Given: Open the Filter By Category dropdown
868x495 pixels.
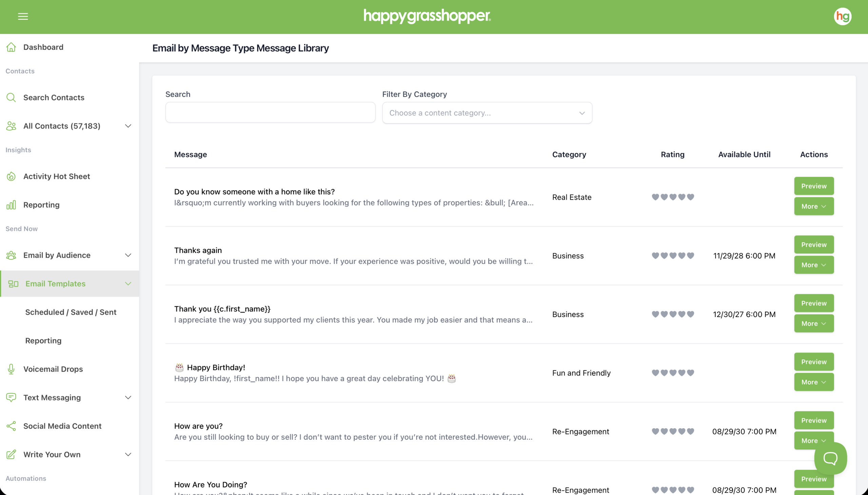Looking at the screenshot, I should (x=487, y=113).
